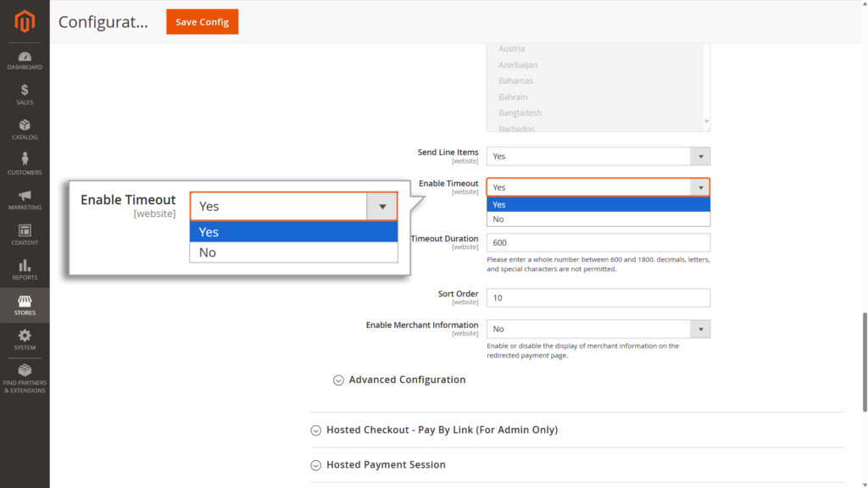Screen dimensions: 868x488
Task: Click the Timeout Duration input field
Action: click(598, 241)
